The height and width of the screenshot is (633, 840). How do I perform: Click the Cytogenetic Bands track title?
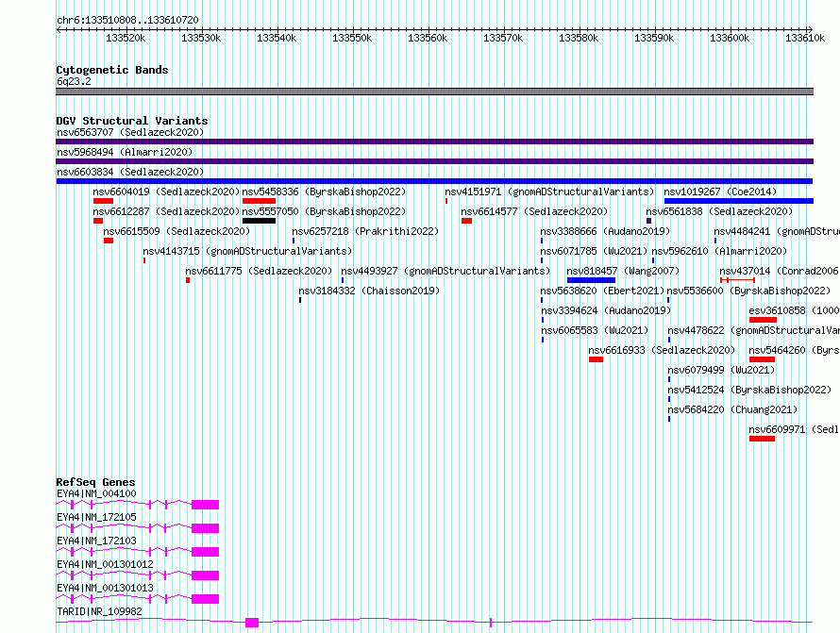(x=112, y=70)
